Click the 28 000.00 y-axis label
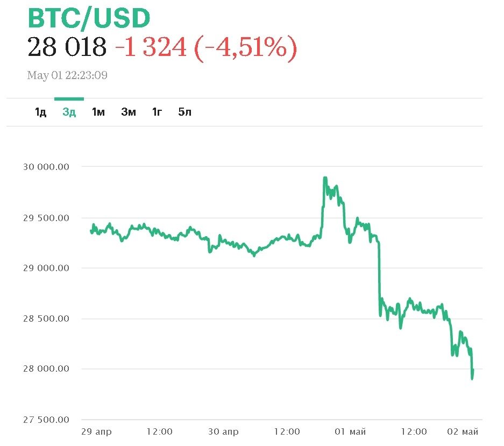This screenshot has width=504, height=446. point(46,369)
